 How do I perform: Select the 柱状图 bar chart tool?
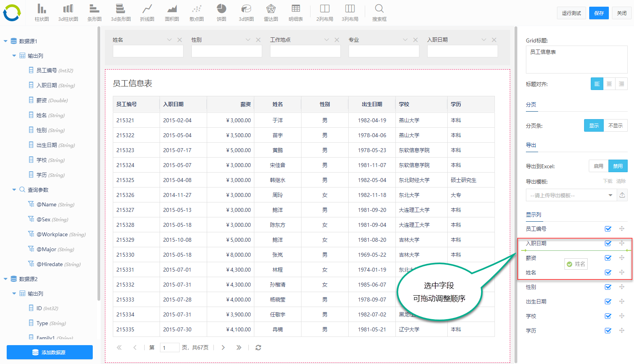tap(42, 13)
